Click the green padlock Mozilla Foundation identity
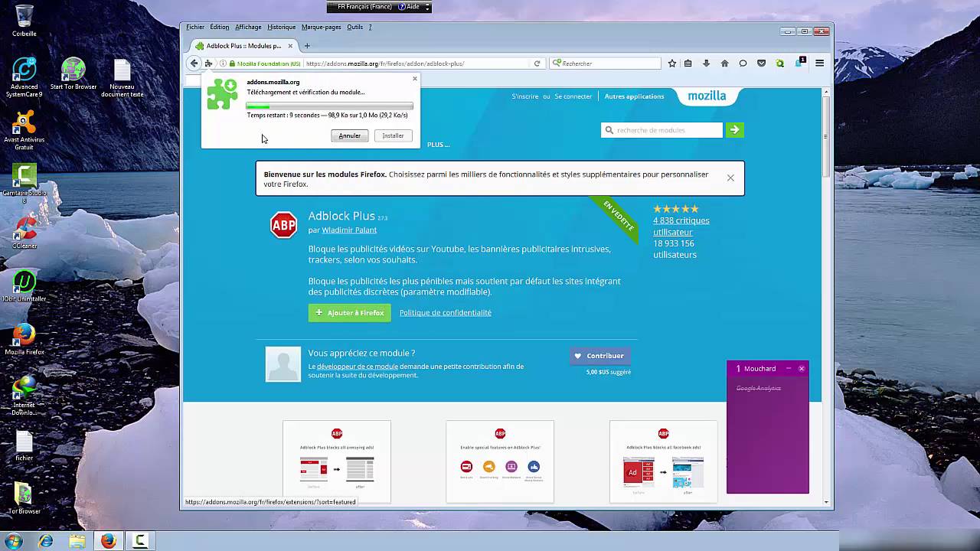The height and width of the screenshot is (551, 980). point(264,64)
